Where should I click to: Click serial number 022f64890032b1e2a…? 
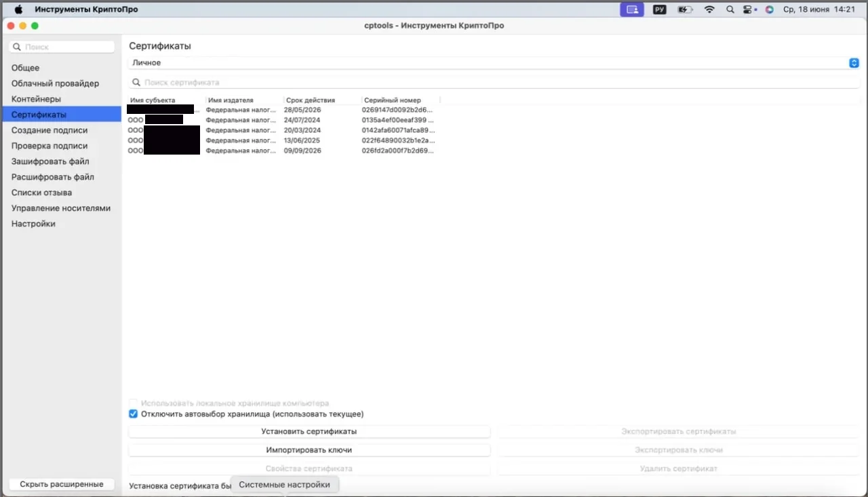coord(398,140)
